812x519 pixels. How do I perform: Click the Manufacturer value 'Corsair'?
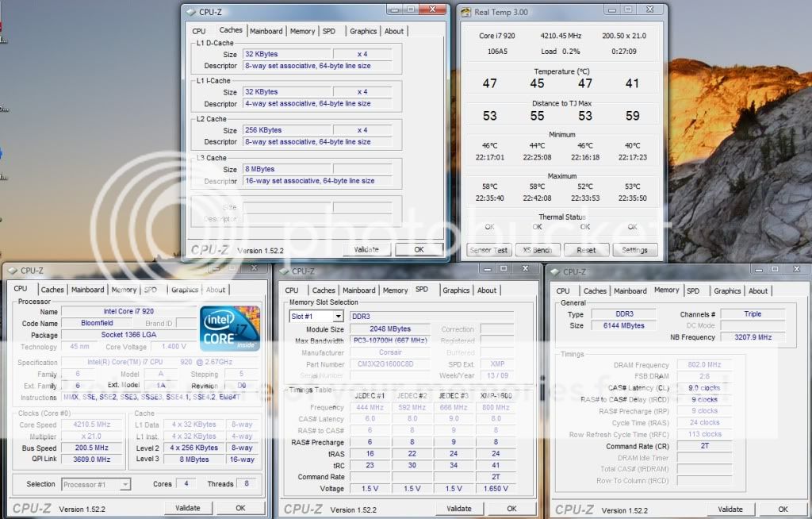pyautogui.click(x=390, y=352)
